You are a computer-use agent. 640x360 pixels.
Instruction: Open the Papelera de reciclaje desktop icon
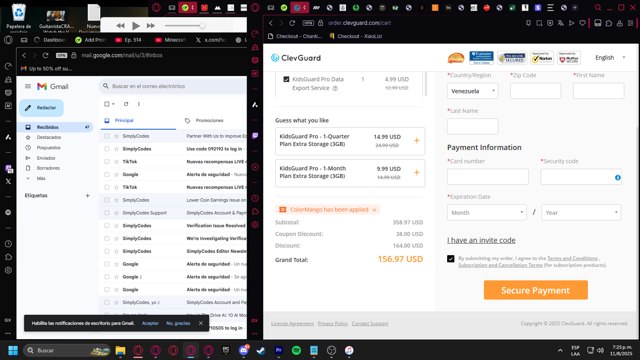click(x=18, y=16)
